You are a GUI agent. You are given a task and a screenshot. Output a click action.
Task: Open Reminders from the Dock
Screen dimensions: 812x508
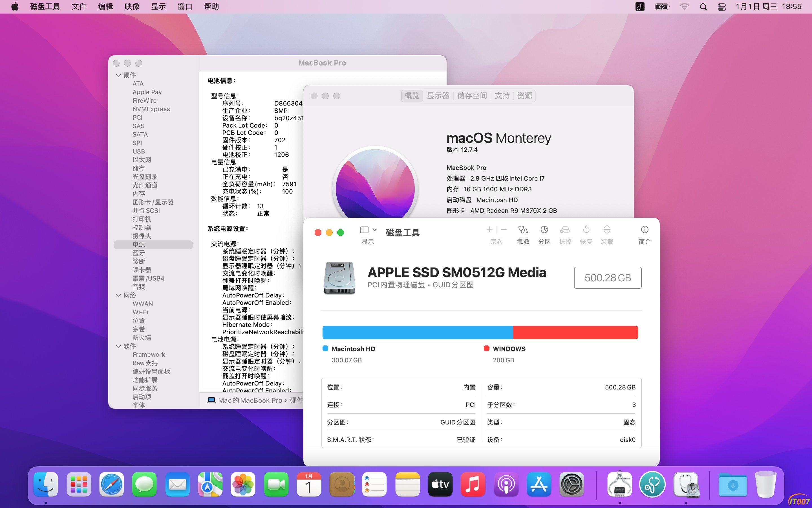374,484
